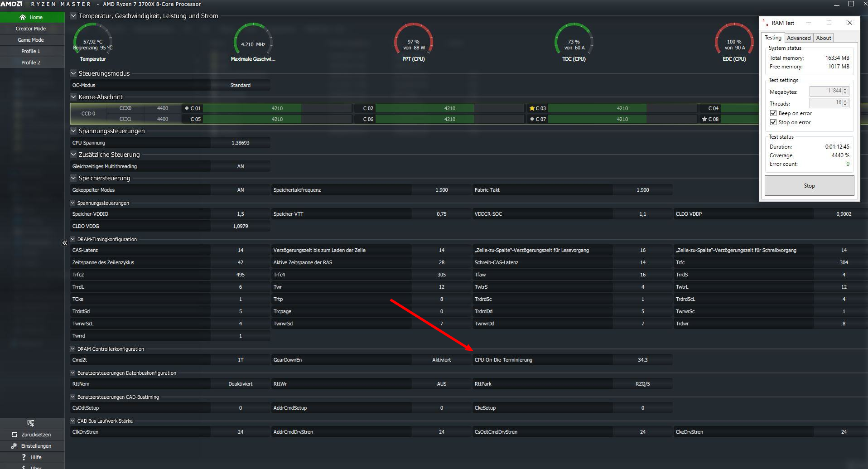Click the Gleichzeitiges Multithreading AN value

[241, 166]
